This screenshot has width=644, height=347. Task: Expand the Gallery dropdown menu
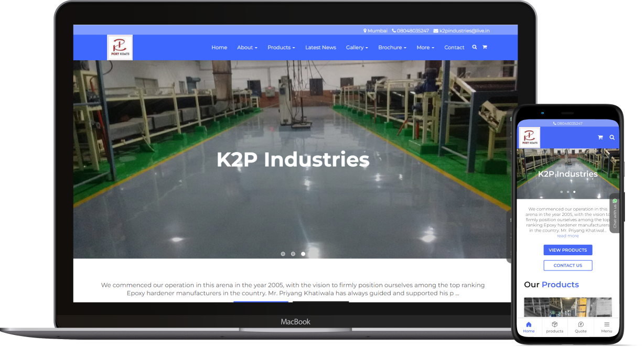tap(357, 48)
